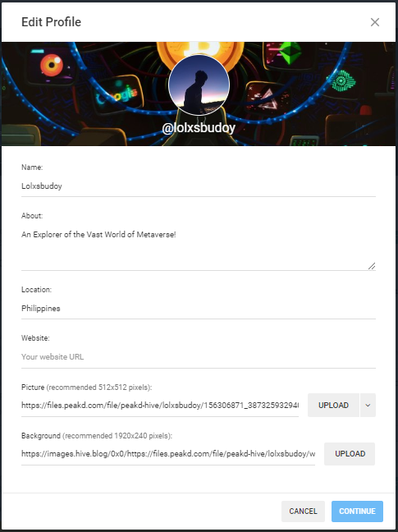Upload a new background image

point(350,454)
